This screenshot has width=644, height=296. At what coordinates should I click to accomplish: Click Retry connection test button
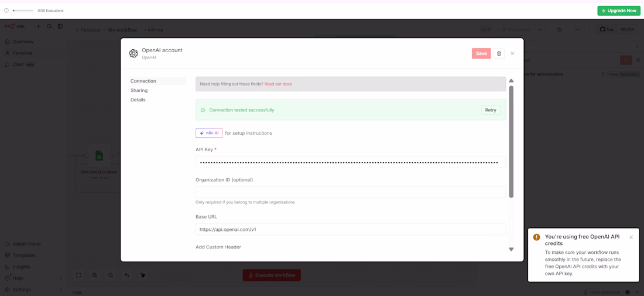[x=491, y=110]
